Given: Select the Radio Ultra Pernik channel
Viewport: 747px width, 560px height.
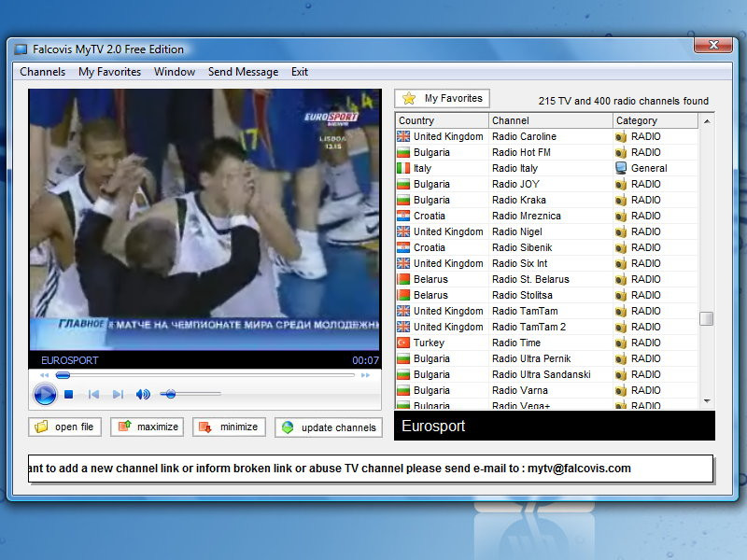Looking at the screenshot, I should point(547,358).
